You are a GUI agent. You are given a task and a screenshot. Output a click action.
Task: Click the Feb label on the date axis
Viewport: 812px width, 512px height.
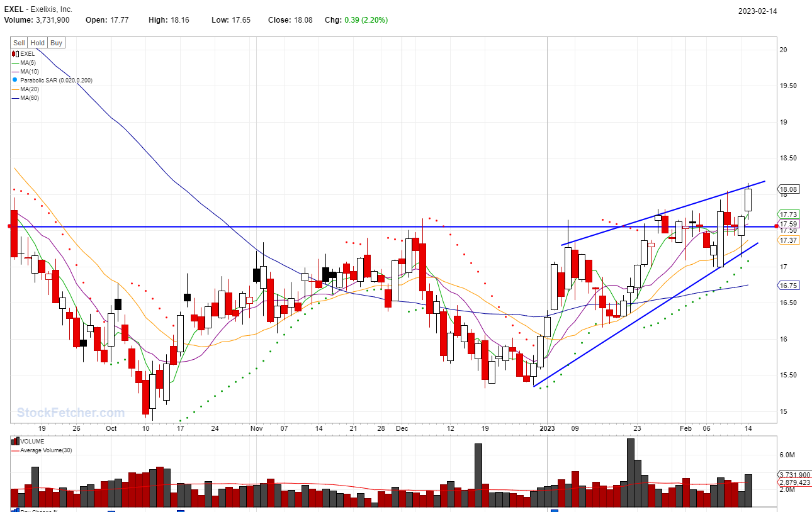pyautogui.click(x=686, y=428)
